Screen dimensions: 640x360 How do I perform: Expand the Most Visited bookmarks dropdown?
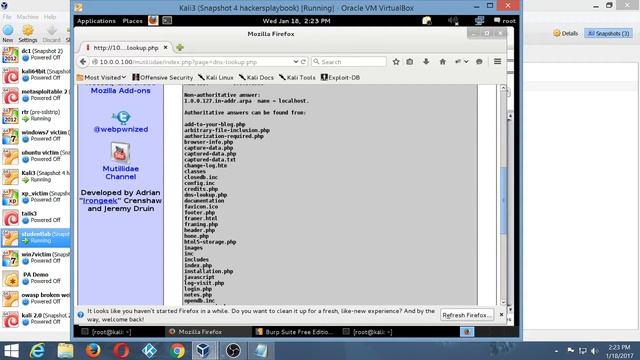101,77
